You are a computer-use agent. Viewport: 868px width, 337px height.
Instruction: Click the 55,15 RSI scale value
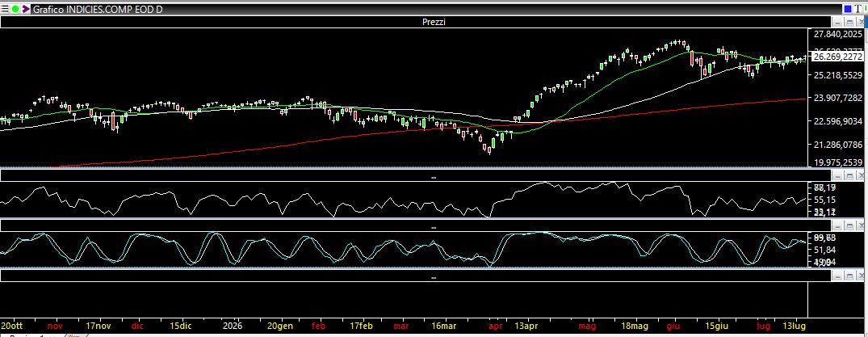click(824, 200)
